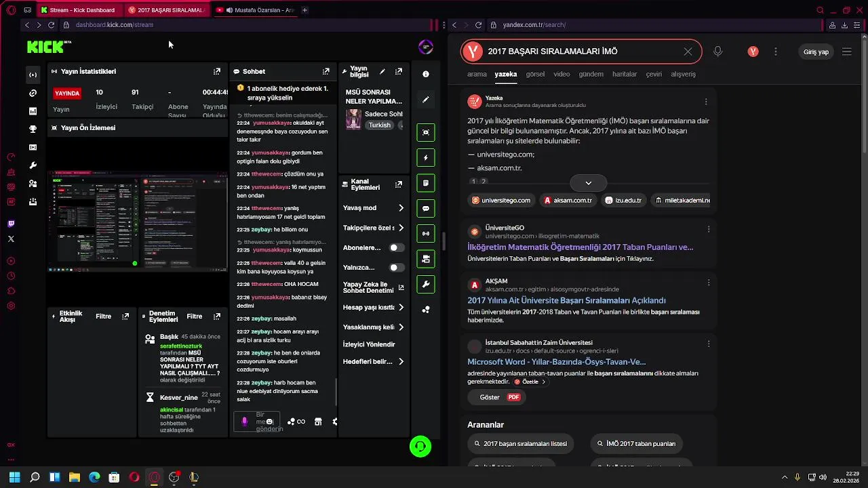Screen dimensions: 868x488
Task: Open the bar chart analytics icon in Kick sidebar
Action: pos(32,111)
